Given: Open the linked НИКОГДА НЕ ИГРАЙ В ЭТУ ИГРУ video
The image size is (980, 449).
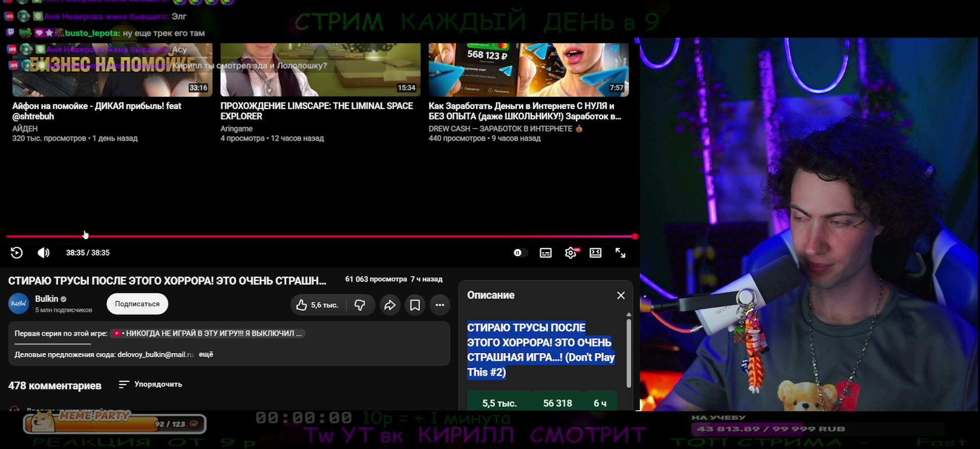Looking at the screenshot, I should 208,333.
